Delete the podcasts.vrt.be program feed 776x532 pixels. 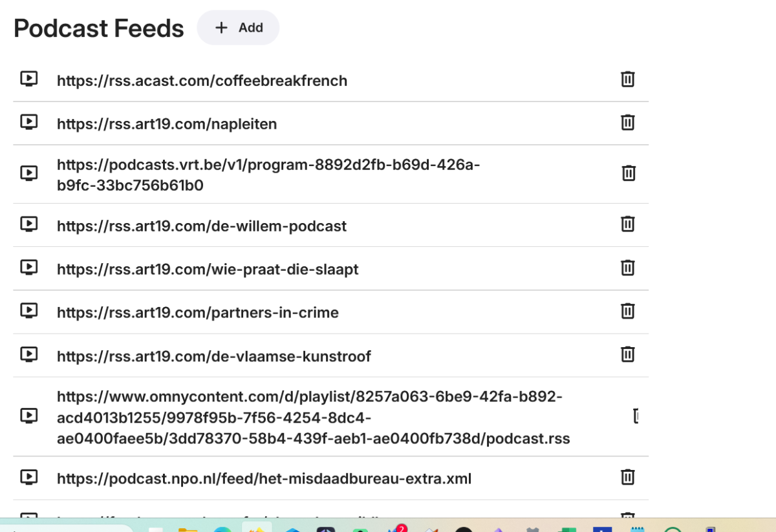tap(628, 173)
